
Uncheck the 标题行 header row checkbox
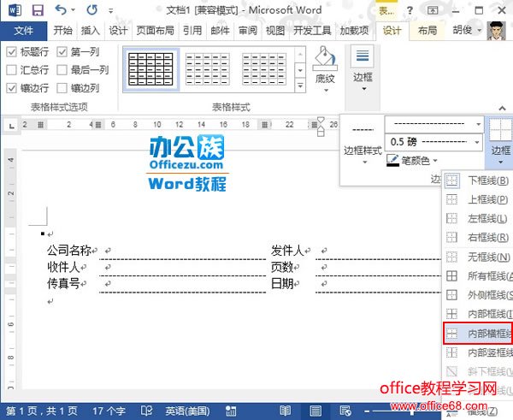[11, 51]
